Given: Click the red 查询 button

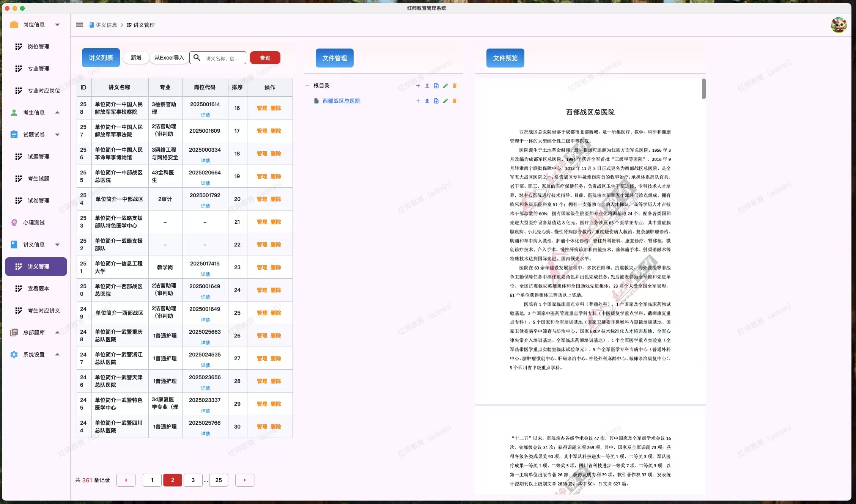Looking at the screenshot, I should pyautogui.click(x=265, y=58).
